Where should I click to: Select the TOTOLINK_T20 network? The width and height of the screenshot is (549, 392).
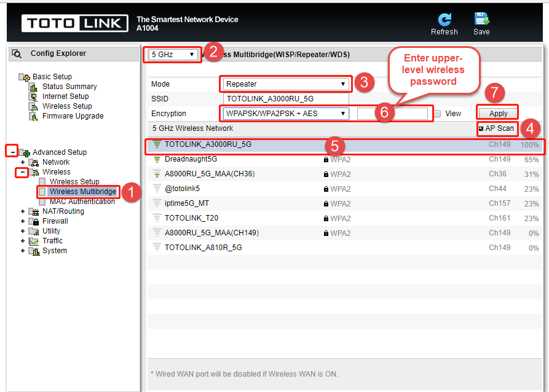(345, 218)
